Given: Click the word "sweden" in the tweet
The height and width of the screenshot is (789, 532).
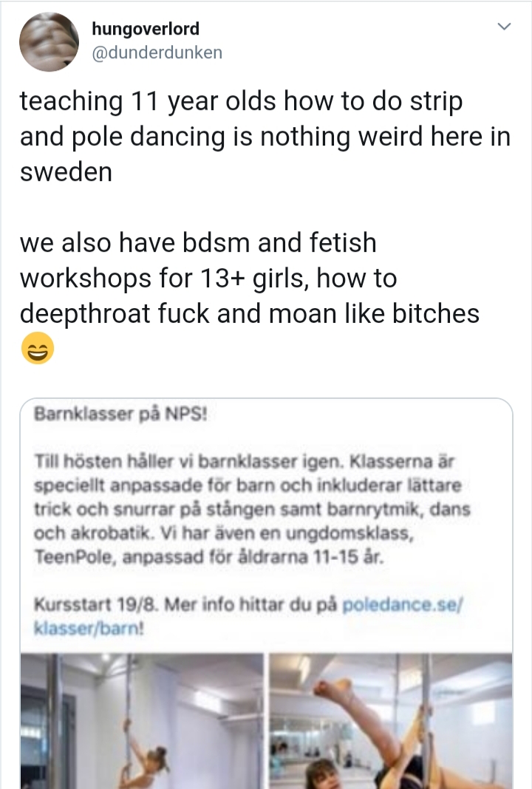Looking at the screenshot, I should [66, 172].
